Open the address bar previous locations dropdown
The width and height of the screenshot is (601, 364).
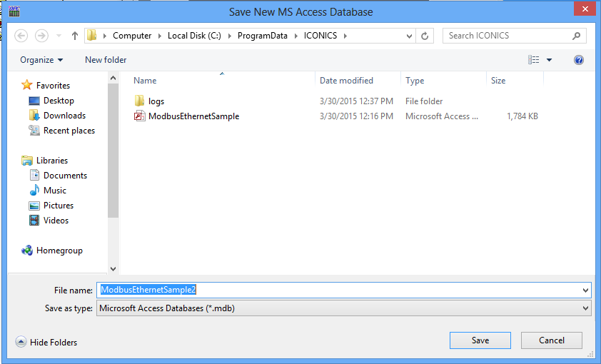(x=409, y=36)
